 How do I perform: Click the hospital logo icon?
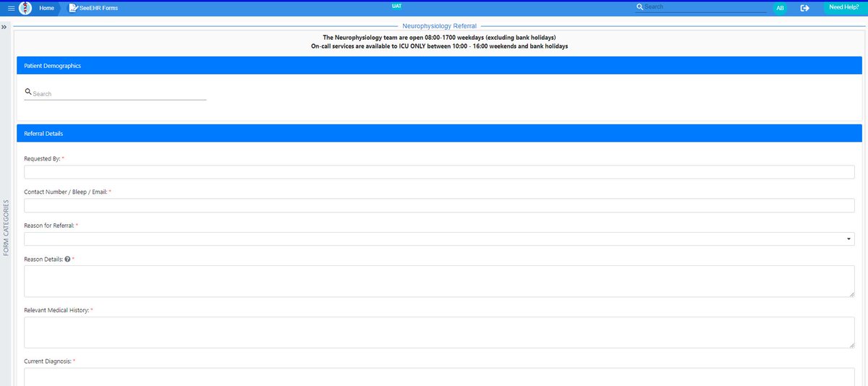[x=25, y=8]
